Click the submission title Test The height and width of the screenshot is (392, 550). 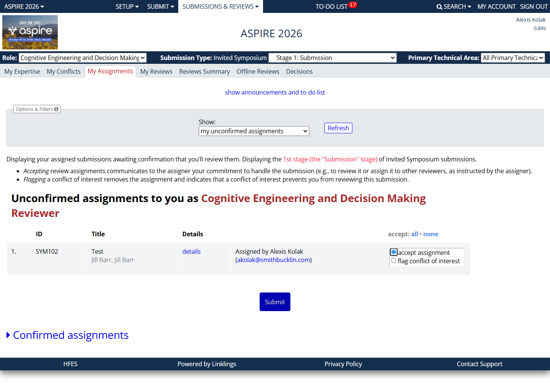[97, 251]
